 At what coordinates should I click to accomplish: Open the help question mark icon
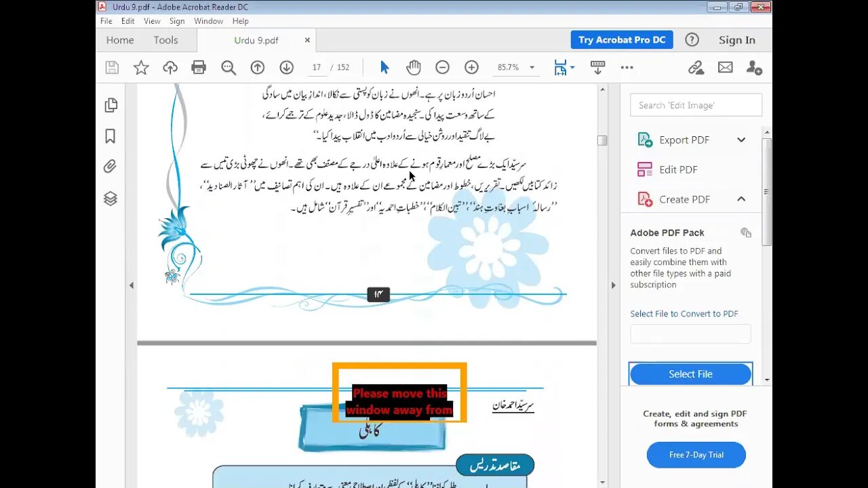point(692,40)
